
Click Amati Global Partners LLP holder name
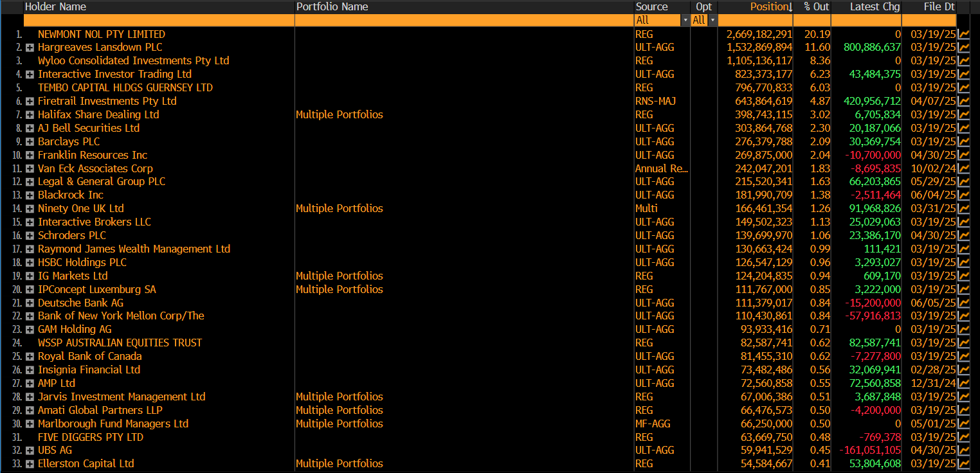tap(100, 411)
